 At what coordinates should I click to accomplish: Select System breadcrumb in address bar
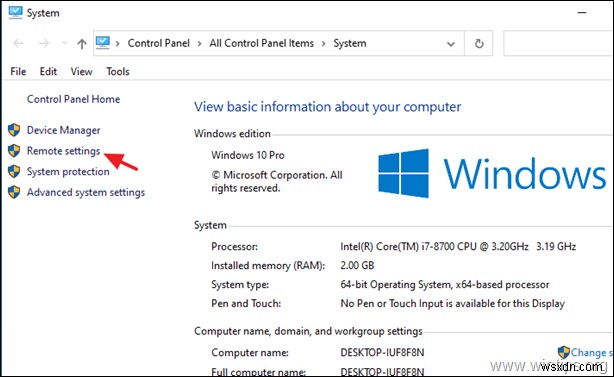tap(350, 43)
